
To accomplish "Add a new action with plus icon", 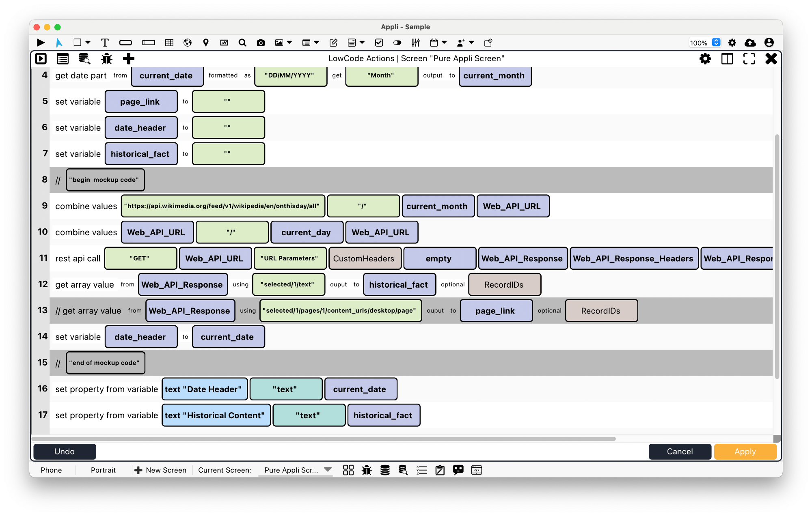I will point(129,59).
